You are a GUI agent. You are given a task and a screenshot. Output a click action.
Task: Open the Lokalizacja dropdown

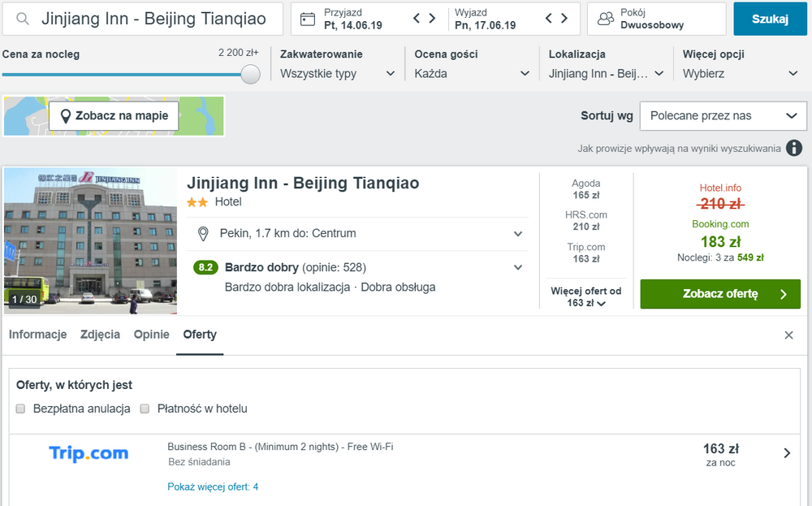pyautogui.click(x=606, y=74)
